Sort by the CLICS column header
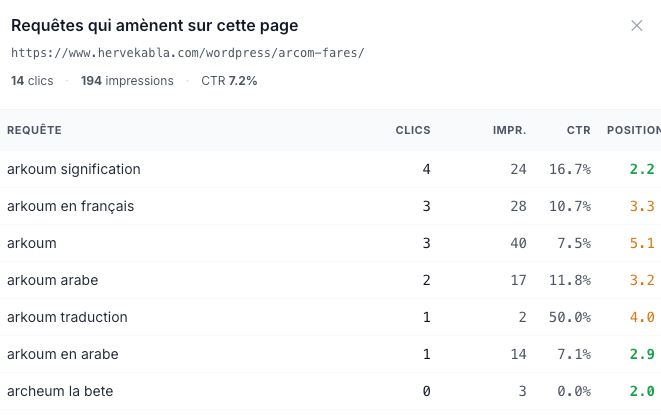The height and width of the screenshot is (415, 661). click(413, 130)
